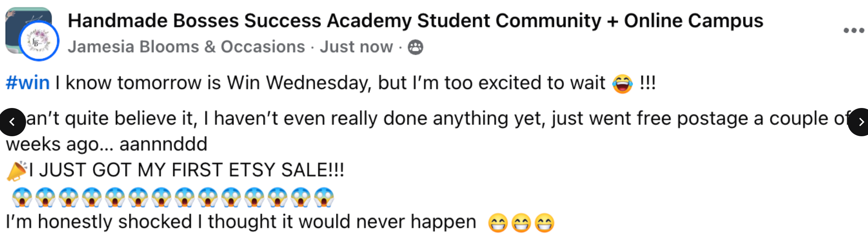This screenshot has height=240, width=868.
Task: Click the last grinning emoji in the post
Action: point(544,223)
